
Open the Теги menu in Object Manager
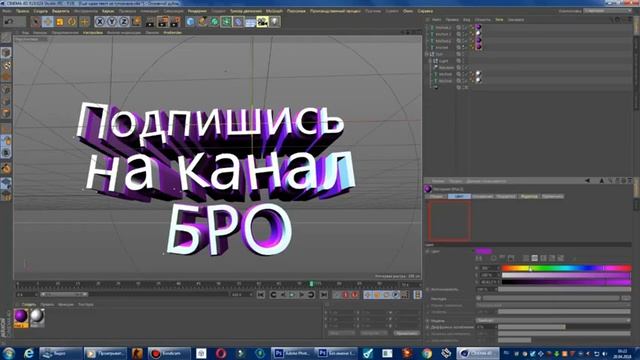point(499,19)
